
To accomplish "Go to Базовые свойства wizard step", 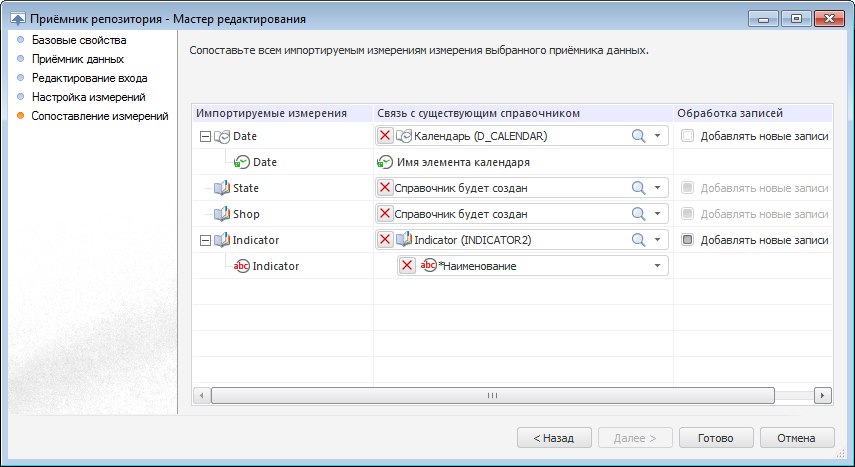I will coord(79,41).
